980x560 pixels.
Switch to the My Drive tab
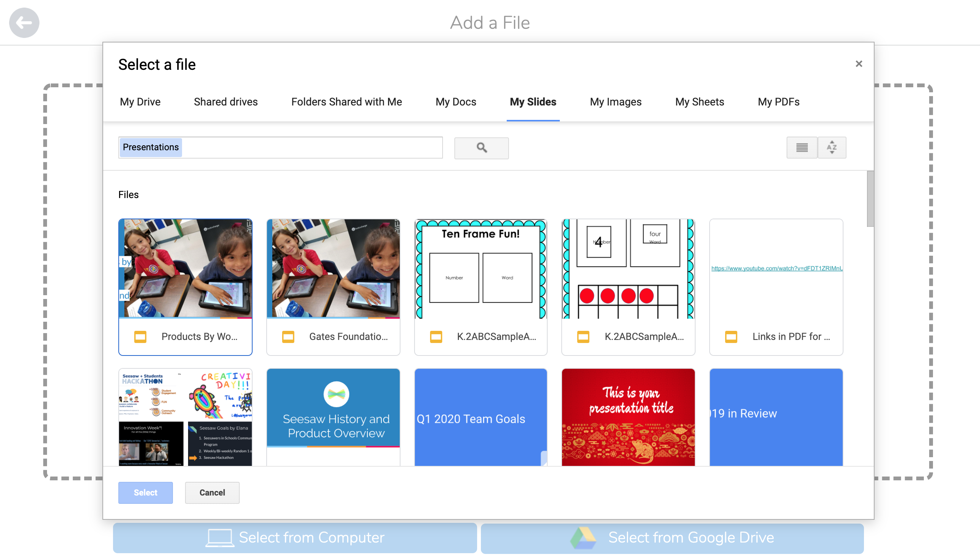pyautogui.click(x=140, y=102)
